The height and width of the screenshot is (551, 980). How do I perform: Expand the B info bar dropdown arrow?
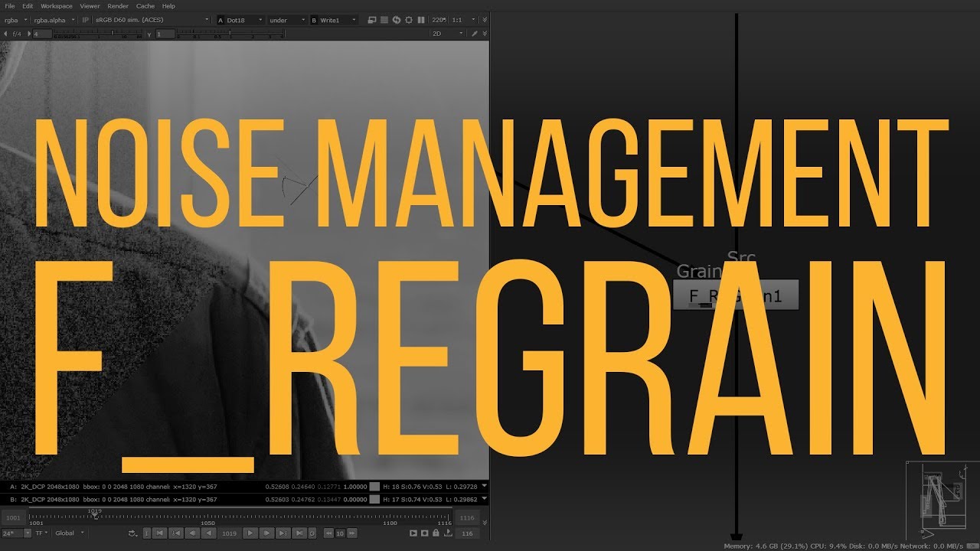tap(484, 499)
